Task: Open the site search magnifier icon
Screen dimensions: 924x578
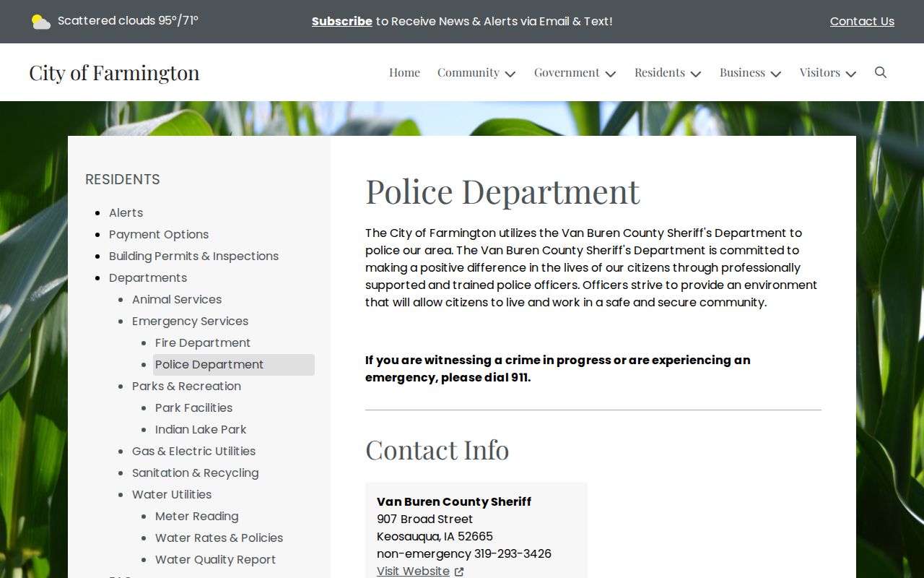Action: click(881, 72)
